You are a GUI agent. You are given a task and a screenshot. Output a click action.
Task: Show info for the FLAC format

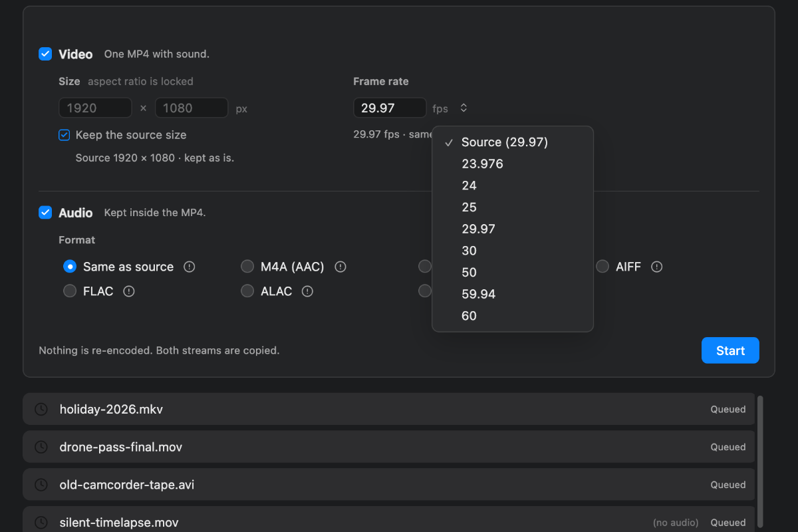point(129,291)
